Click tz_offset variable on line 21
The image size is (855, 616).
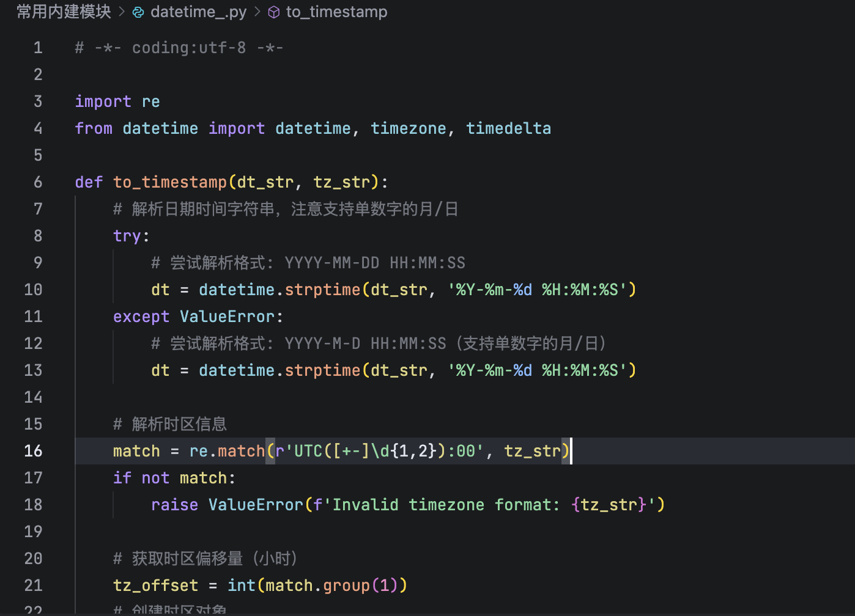(155, 585)
